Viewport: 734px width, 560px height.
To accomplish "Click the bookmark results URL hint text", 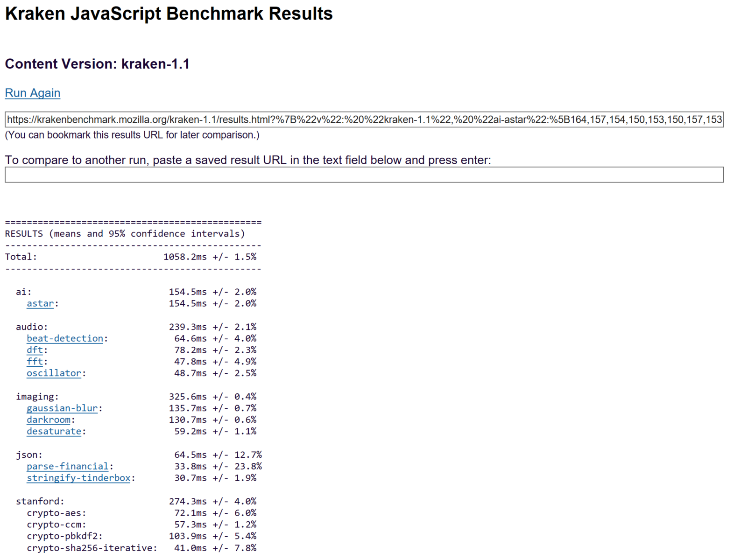I will click(x=132, y=135).
